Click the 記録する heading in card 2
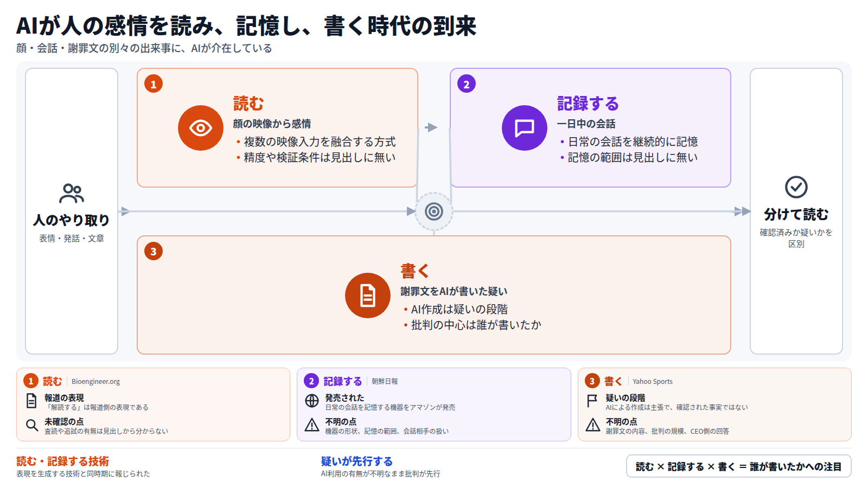Viewport: 868px width, 488px height. (588, 103)
